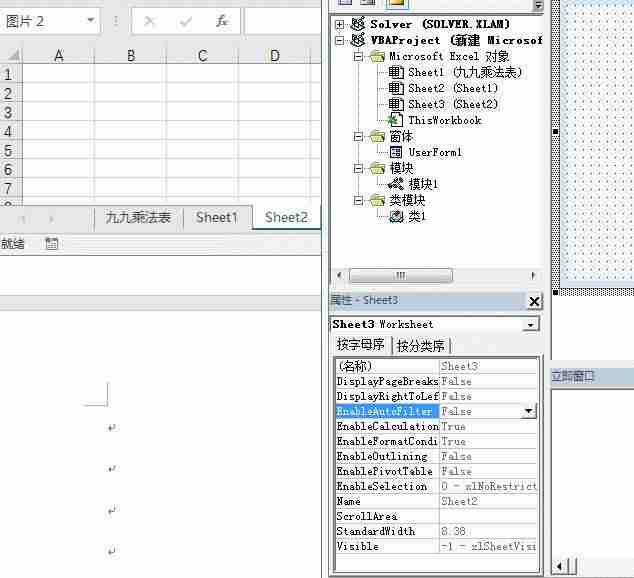The width and height of the screenshot is (634, 578).
Task: Click the empty ScrollArea value field
Action: [x=488, y=516]
